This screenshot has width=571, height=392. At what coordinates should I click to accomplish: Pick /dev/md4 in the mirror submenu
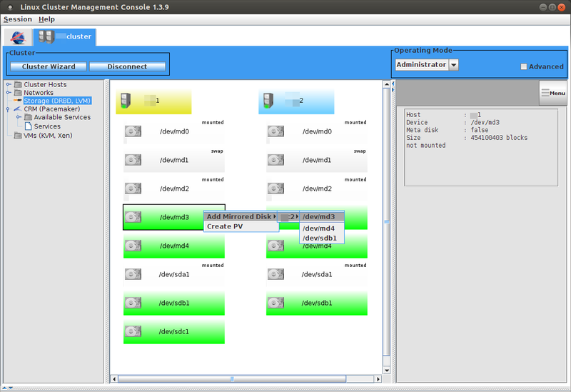click(322, 228)
